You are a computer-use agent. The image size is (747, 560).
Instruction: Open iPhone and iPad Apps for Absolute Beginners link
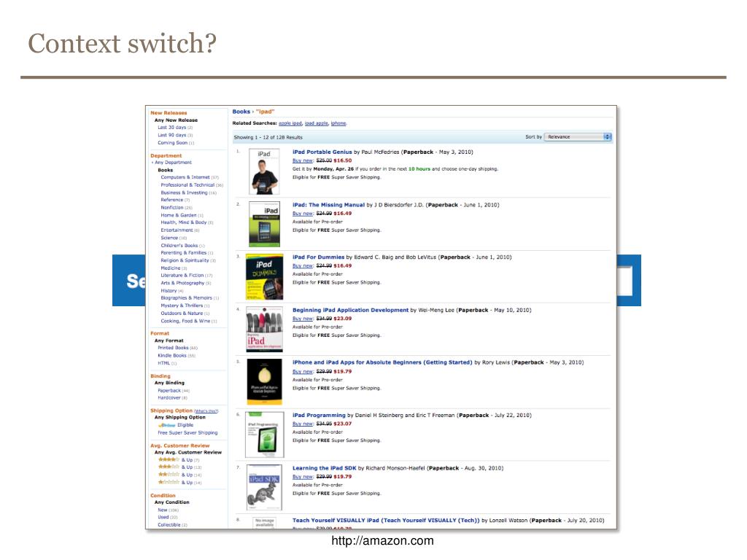[382, 362]
